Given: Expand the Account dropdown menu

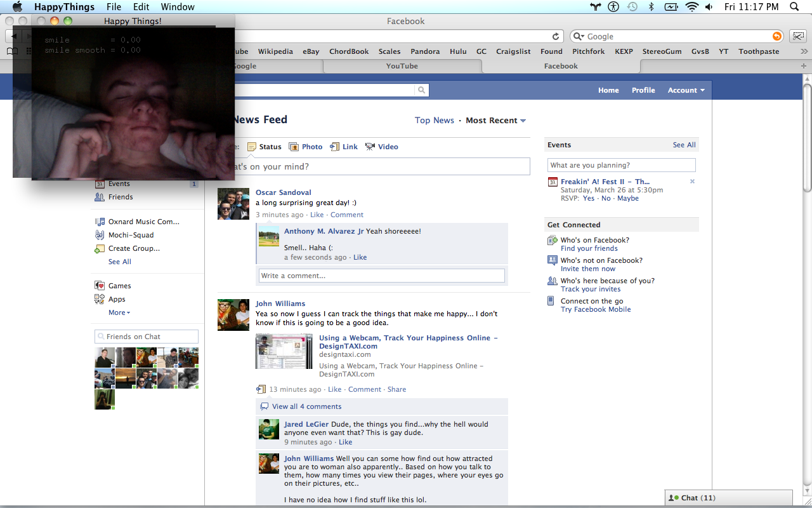Looking at the screenshot, I should 686,90.
